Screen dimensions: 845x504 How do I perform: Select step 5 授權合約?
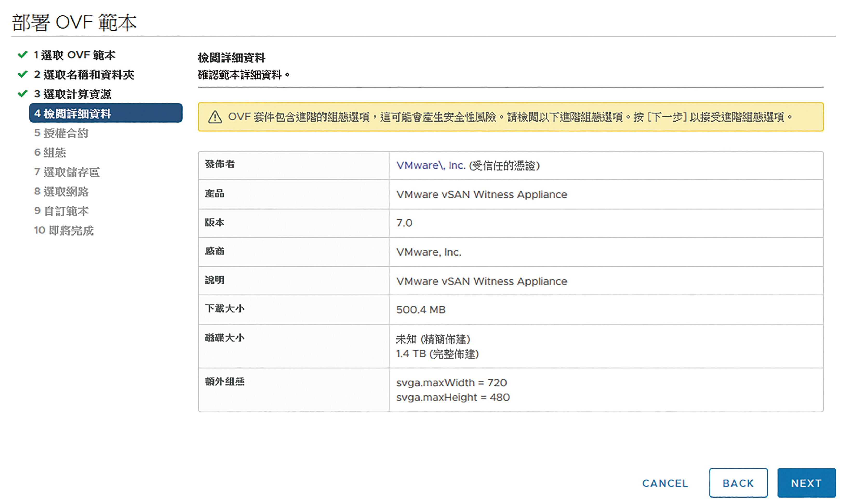click(x=61, y=133)
